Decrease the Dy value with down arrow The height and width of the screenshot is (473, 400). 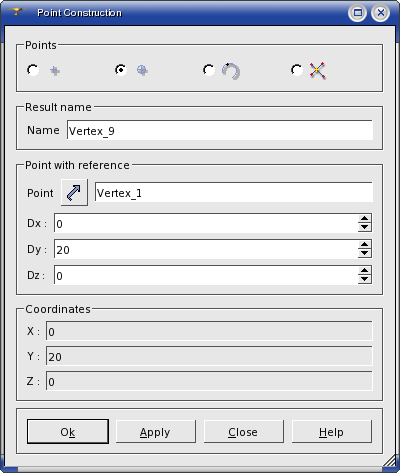click(x=365, y=253)
